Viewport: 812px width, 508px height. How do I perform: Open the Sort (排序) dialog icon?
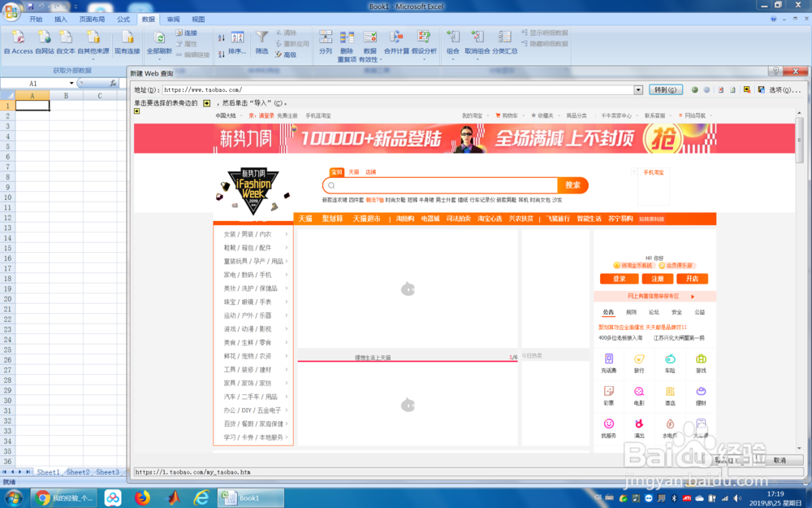click(237, 37)
